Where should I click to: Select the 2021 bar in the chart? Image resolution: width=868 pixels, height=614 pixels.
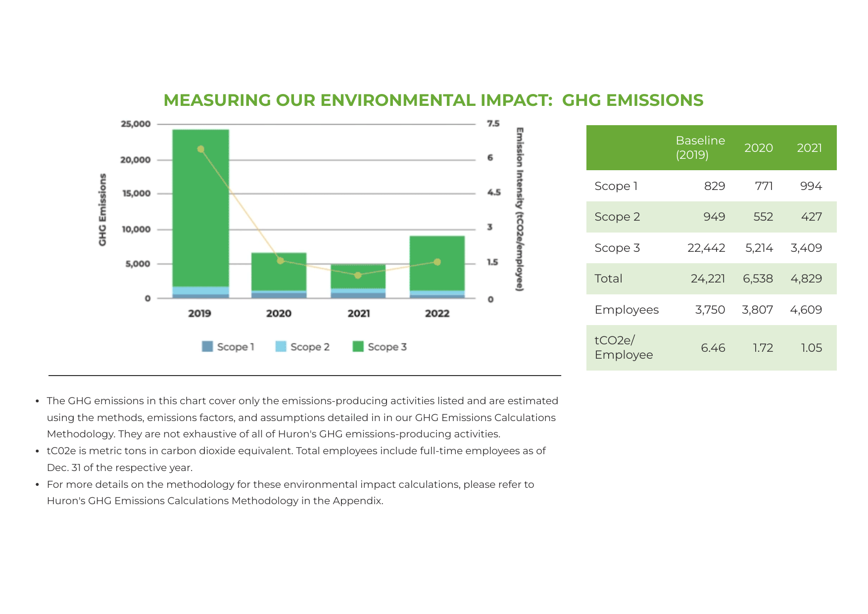(358, 281)
